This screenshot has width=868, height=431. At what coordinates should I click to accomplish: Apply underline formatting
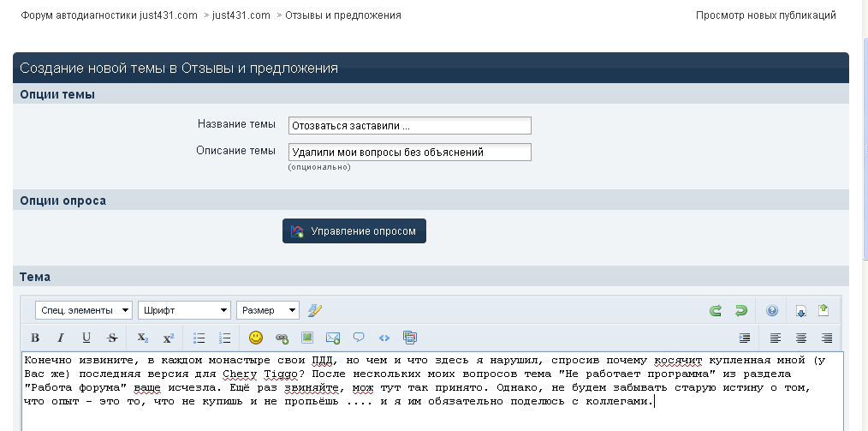(86, 338)
